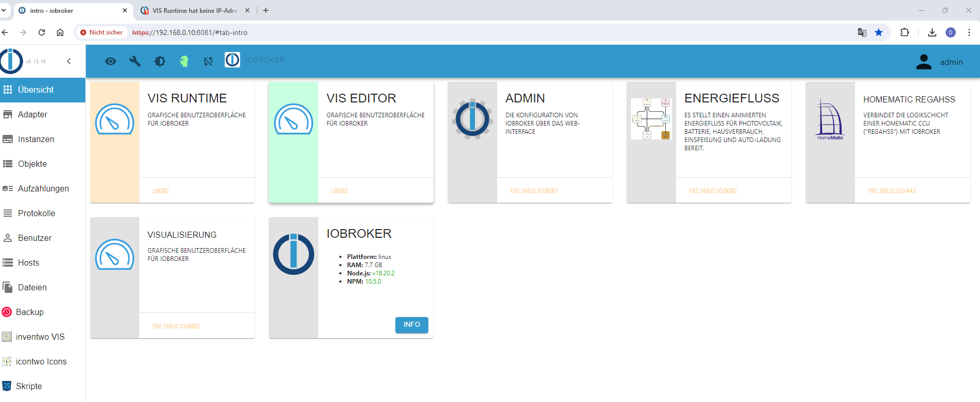
Task: Open the Admin 192.168.0.10:8081 link
Action: tap(534, 191)
